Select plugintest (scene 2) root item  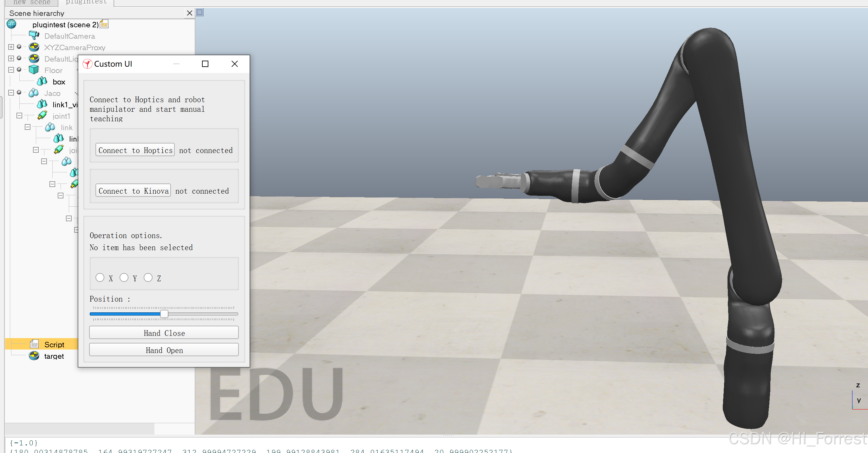65,25
